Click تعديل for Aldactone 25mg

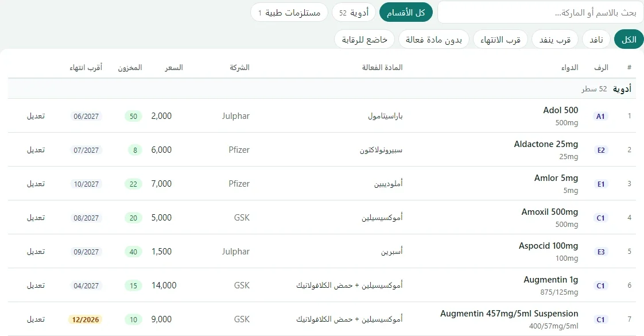pos(36,150)
